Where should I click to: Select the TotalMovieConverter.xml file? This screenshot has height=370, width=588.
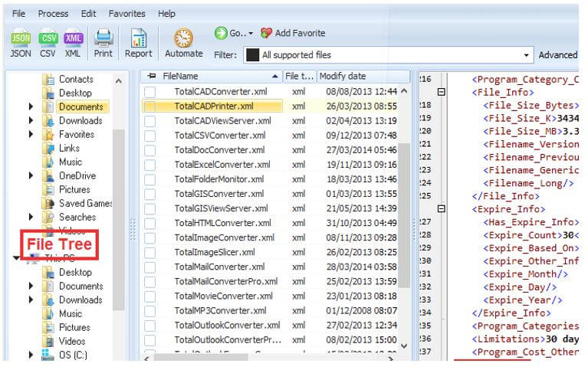(x=224, y=296)
